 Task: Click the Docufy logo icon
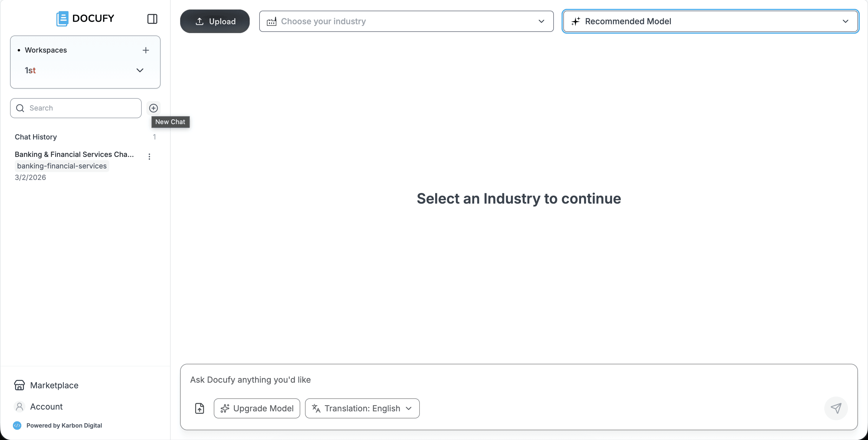coord(62,19)
